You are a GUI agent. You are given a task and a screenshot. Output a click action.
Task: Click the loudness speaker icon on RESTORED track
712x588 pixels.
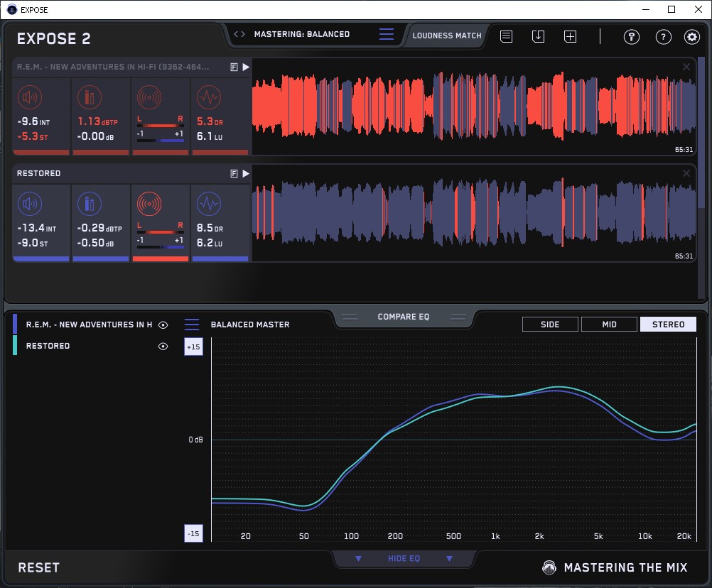[x=28, y=205]
